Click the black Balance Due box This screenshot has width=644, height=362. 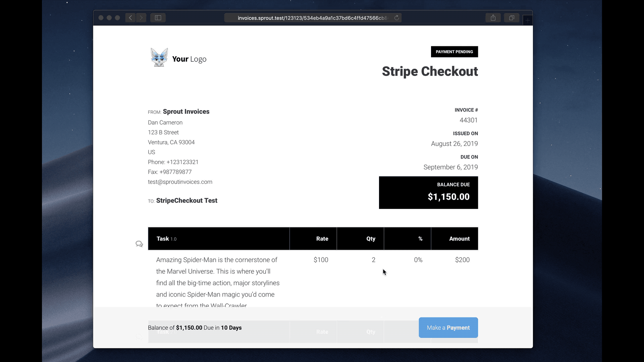pyautogui.click(x=428, y=193)
